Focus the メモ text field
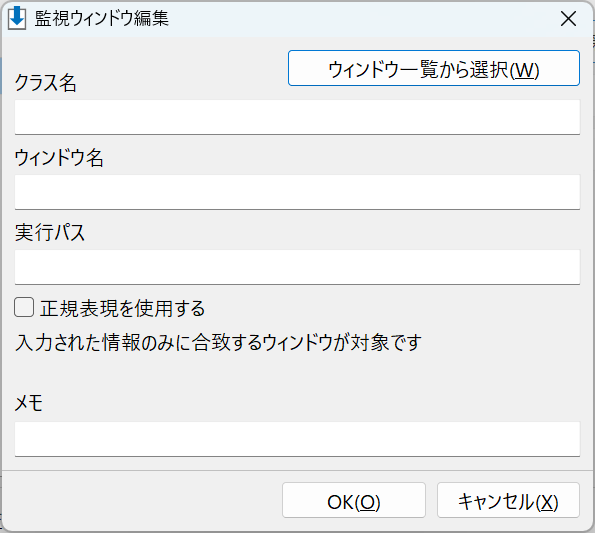The width and height of the screenshot is (595, 533). (x=297, y=439)
